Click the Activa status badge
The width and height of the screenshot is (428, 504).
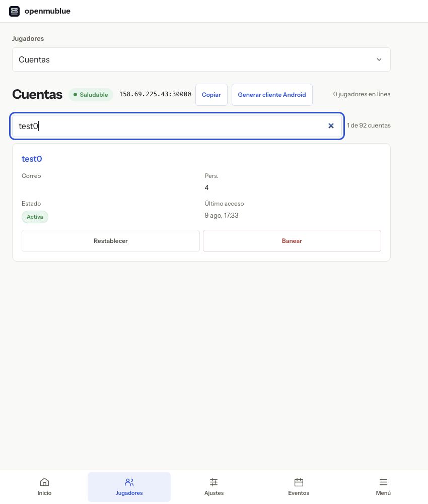35,217
